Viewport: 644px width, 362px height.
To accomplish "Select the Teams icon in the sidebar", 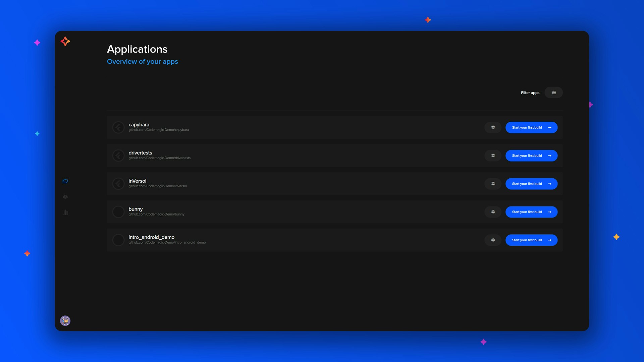I will pyautogui.click(x=65, y=197).
